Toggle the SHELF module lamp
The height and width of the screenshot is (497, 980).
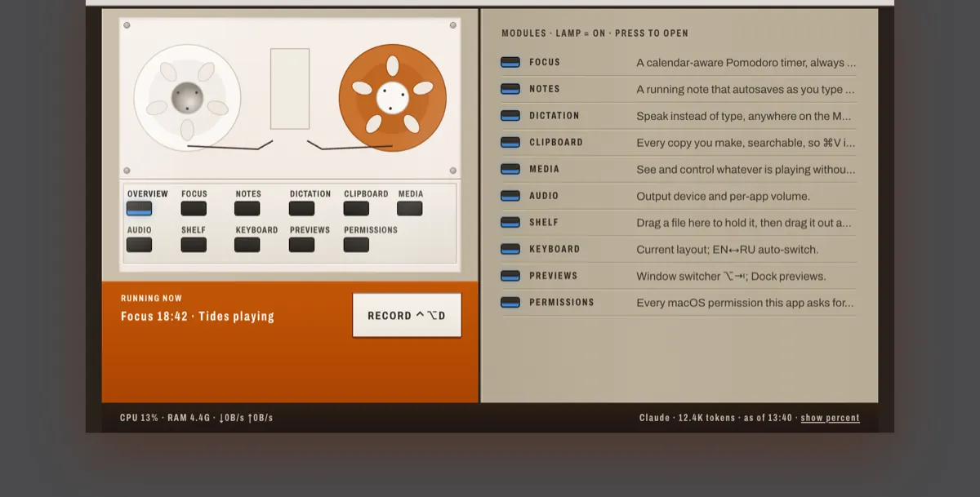point(510,222)
